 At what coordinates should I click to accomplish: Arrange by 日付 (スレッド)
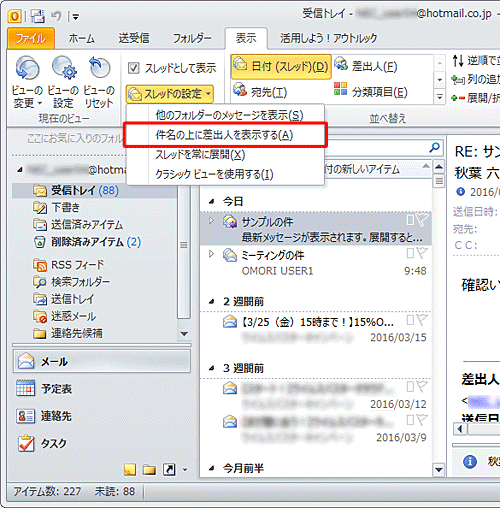(281, 67)
